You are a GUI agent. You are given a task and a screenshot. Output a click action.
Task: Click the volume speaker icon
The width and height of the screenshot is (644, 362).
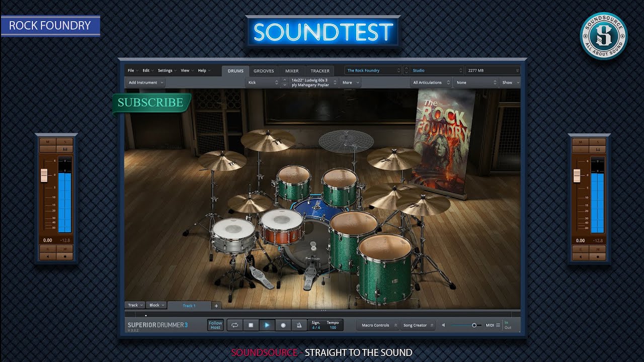coord(443,325)
